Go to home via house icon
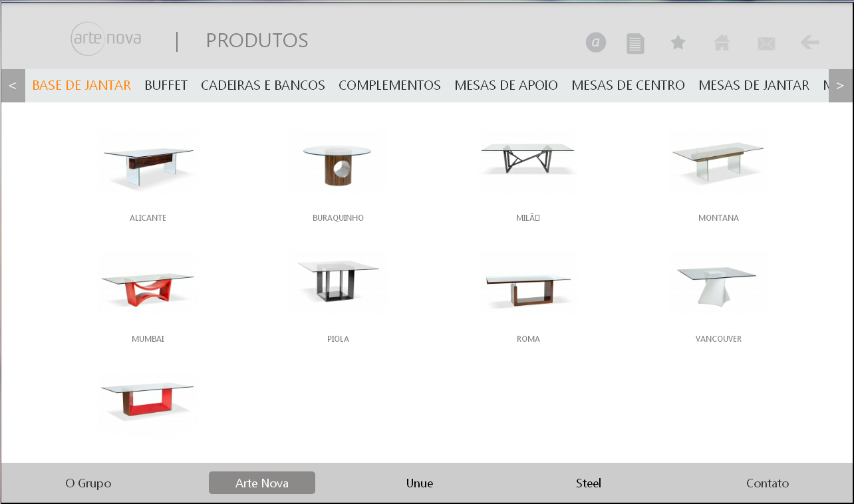The width and height of the screenshot is (854, 504). point(722,43)
